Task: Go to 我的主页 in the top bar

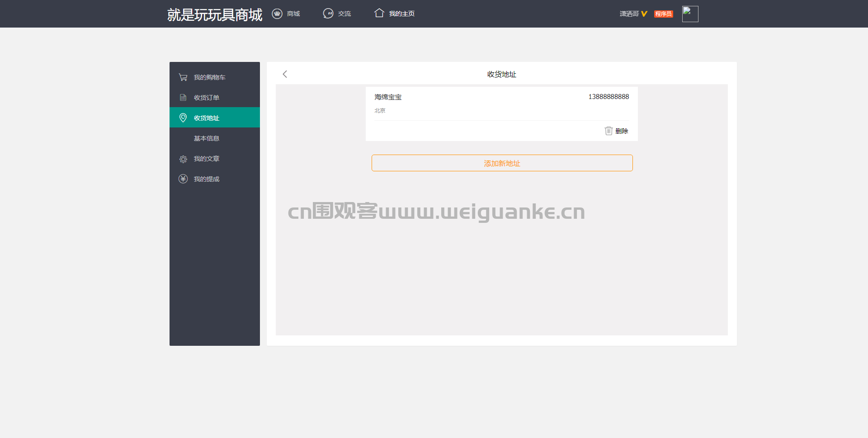Action: click(402, 14)
